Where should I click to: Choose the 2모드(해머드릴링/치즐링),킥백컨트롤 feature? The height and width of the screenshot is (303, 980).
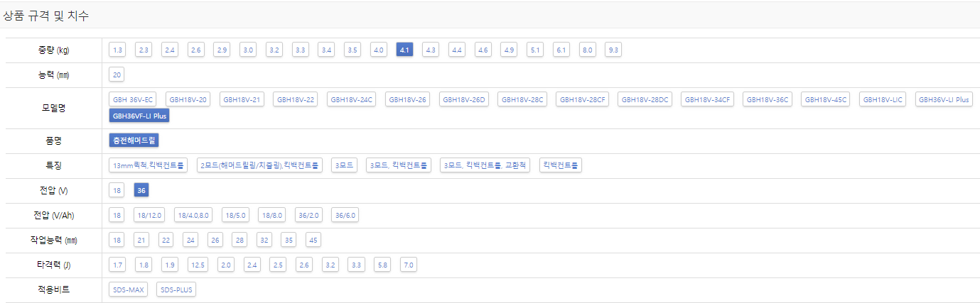point(260,165)
